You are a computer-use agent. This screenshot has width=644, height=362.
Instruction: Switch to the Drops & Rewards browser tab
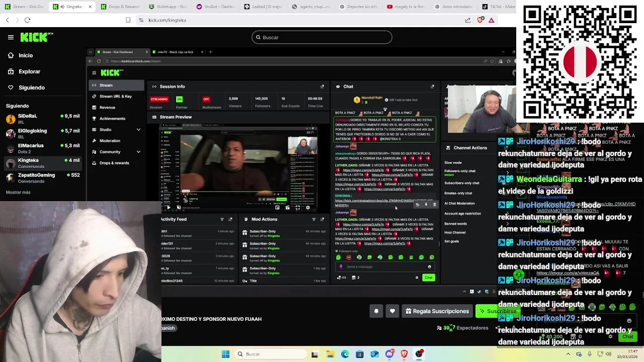(120, 7)
